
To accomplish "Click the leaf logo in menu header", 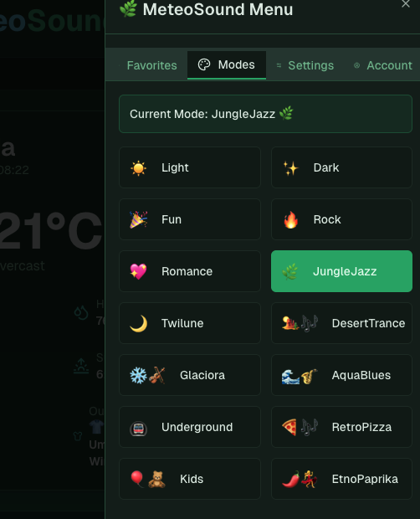I will coord(128,8).
